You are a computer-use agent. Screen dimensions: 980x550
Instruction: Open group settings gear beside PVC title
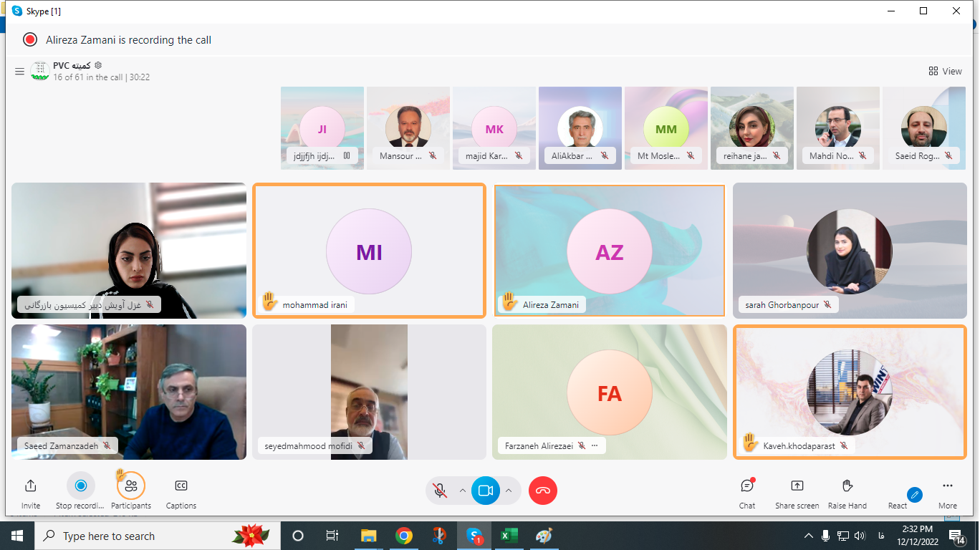click(98, 65)
